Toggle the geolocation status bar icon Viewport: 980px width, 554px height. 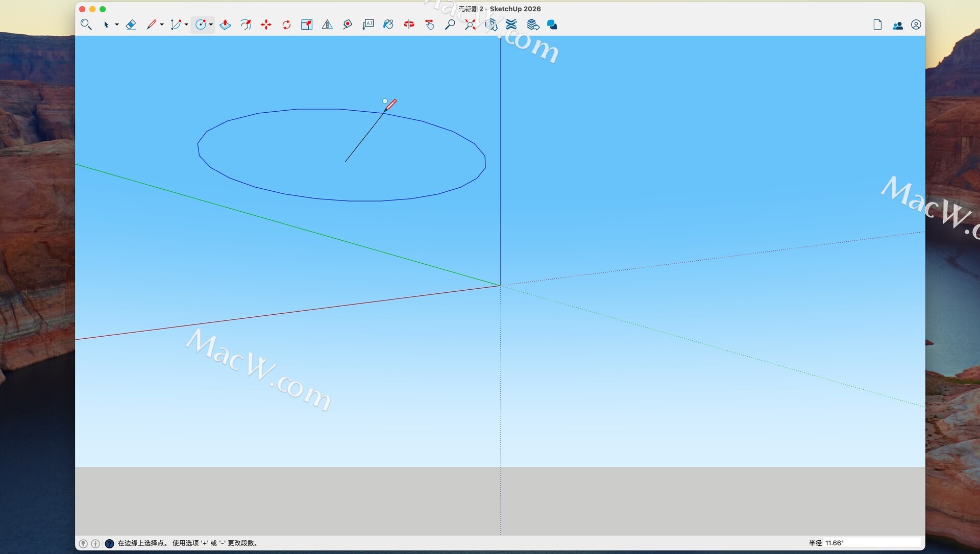point(83,543)
